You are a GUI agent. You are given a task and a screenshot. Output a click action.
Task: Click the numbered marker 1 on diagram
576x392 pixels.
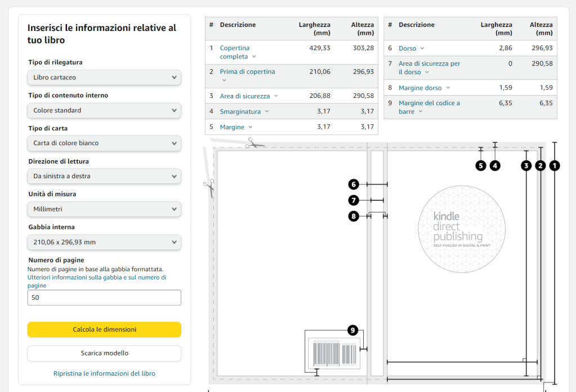(x=554, y=165)
